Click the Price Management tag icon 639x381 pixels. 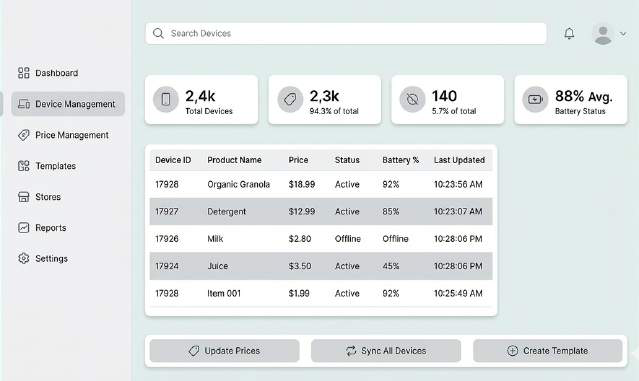[x=24, y=135]
